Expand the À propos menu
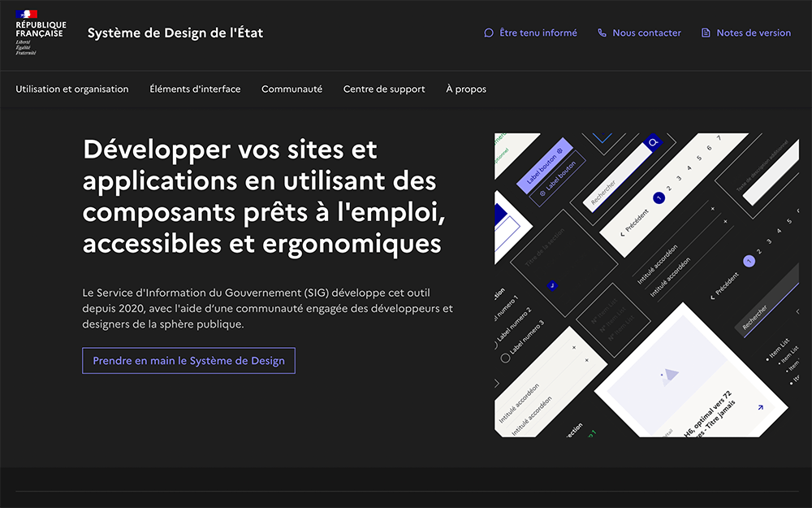Screen dimensions: 812x508 coord(466,89)
